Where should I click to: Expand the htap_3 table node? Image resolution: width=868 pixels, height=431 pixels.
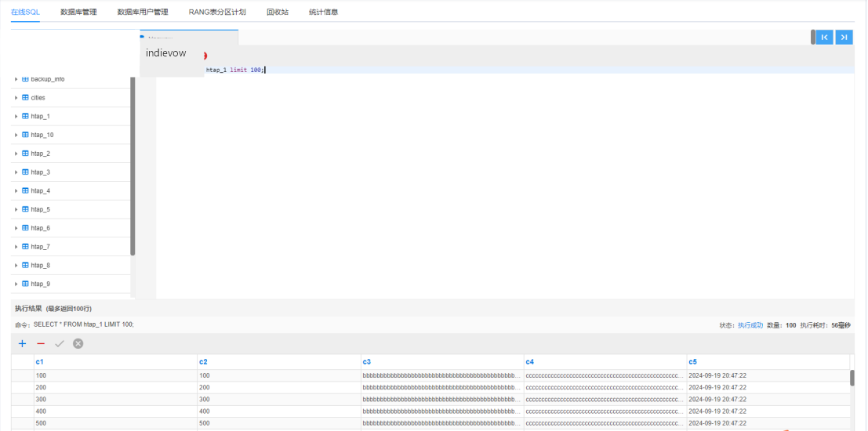point(16,172)
